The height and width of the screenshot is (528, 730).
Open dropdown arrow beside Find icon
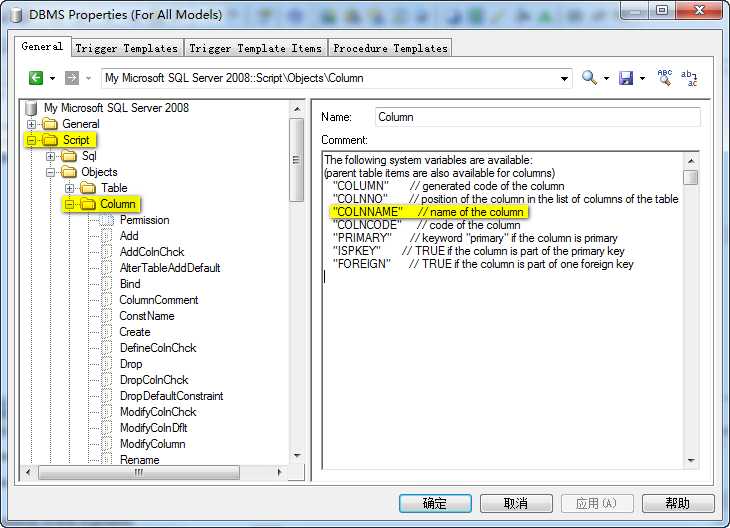(x=606, y=78)
